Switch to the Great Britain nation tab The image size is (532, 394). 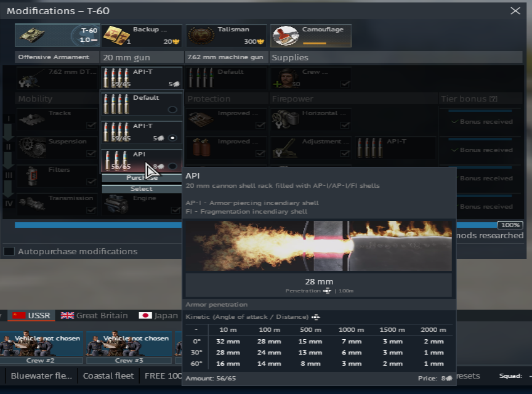pos(94,315)
